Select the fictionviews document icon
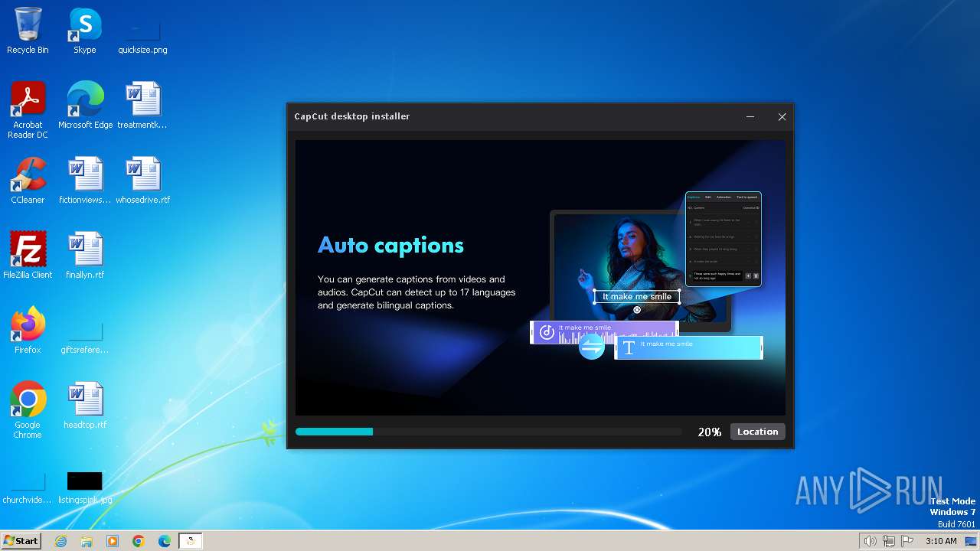Viewport: 980px width, 551px height. point(85,181)
